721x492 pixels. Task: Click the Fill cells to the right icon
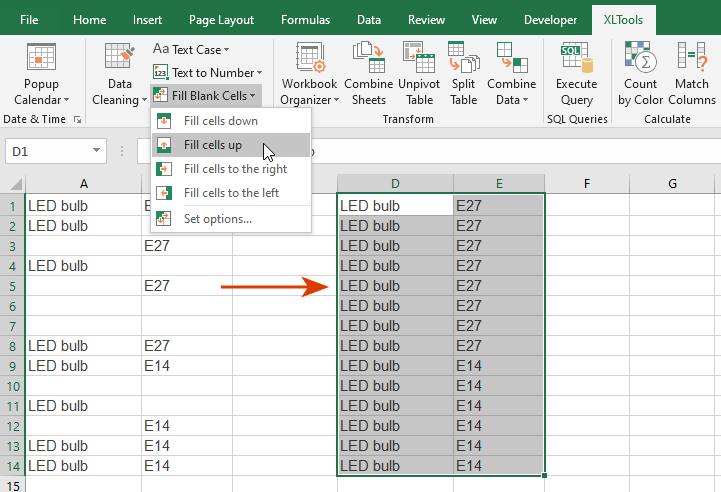[x=164, y=169]
